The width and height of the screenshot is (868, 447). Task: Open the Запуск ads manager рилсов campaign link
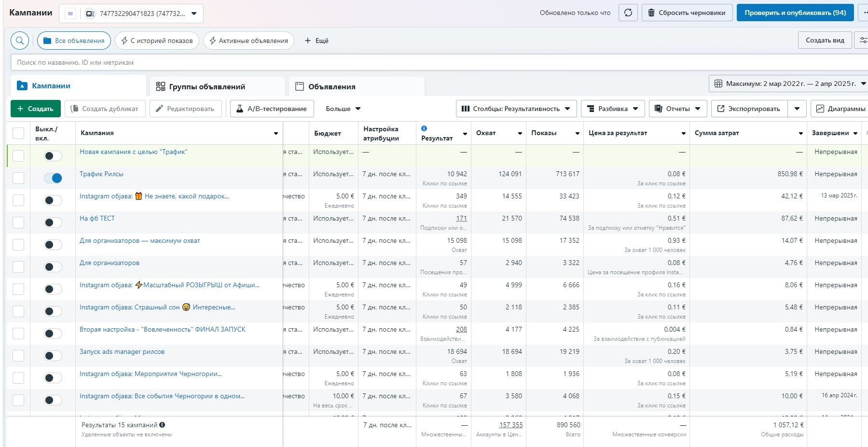coord(122,351)
